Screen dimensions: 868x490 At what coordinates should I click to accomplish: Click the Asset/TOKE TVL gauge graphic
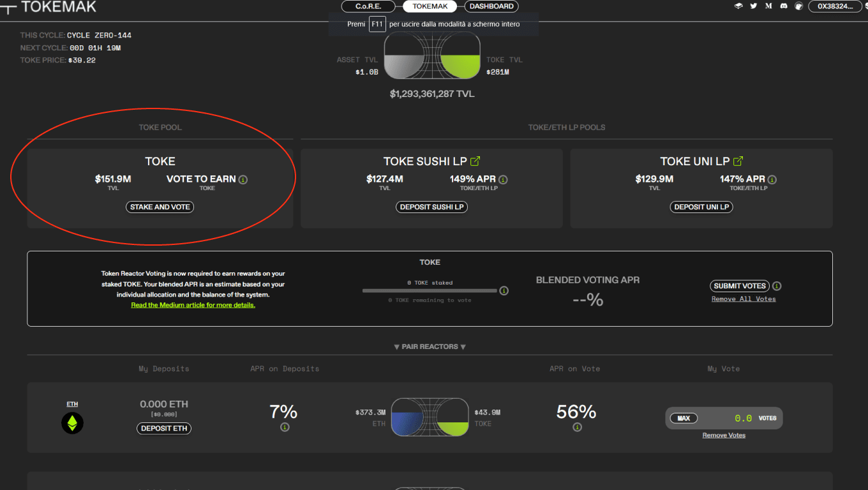pos(432,57)
